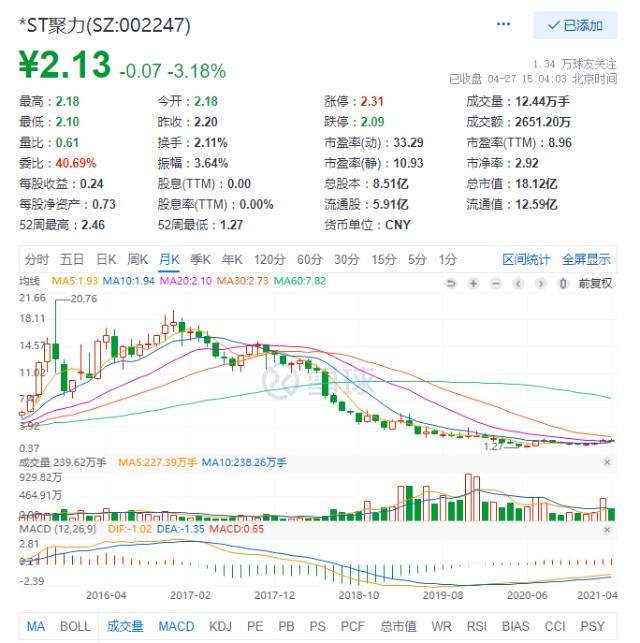Screen dimensions: 640x643
Task: Zoom in the chart with plus icon
Action: [473, 283]
